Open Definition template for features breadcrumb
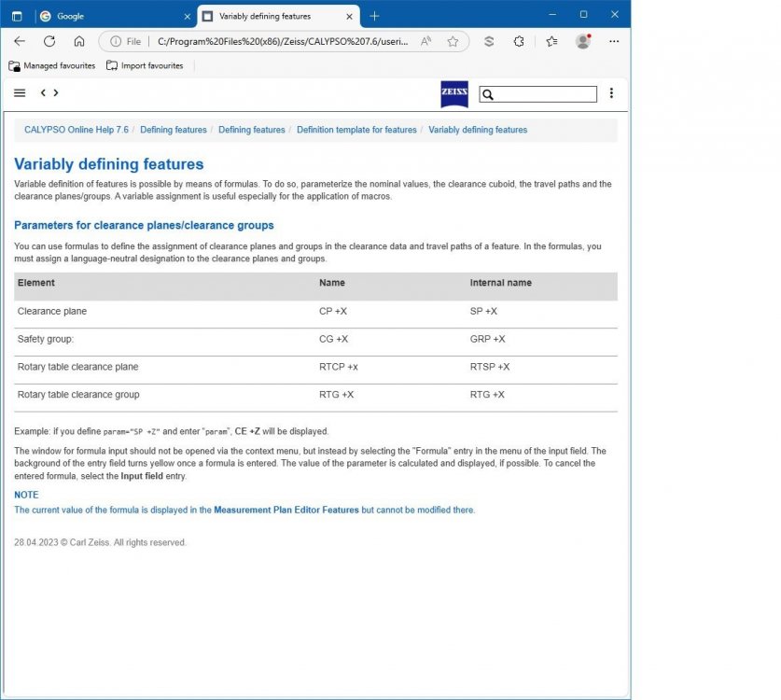Viewport: 781px width, 700px height. [356, 130]
